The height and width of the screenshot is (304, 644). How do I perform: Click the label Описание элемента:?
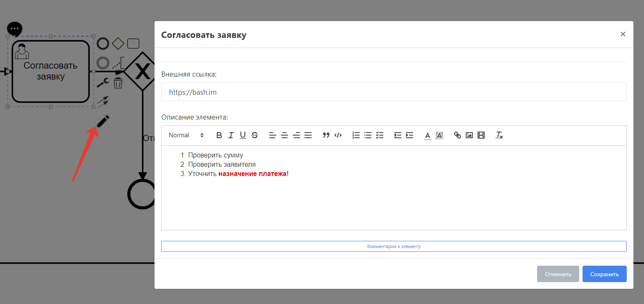coord(194,117)
